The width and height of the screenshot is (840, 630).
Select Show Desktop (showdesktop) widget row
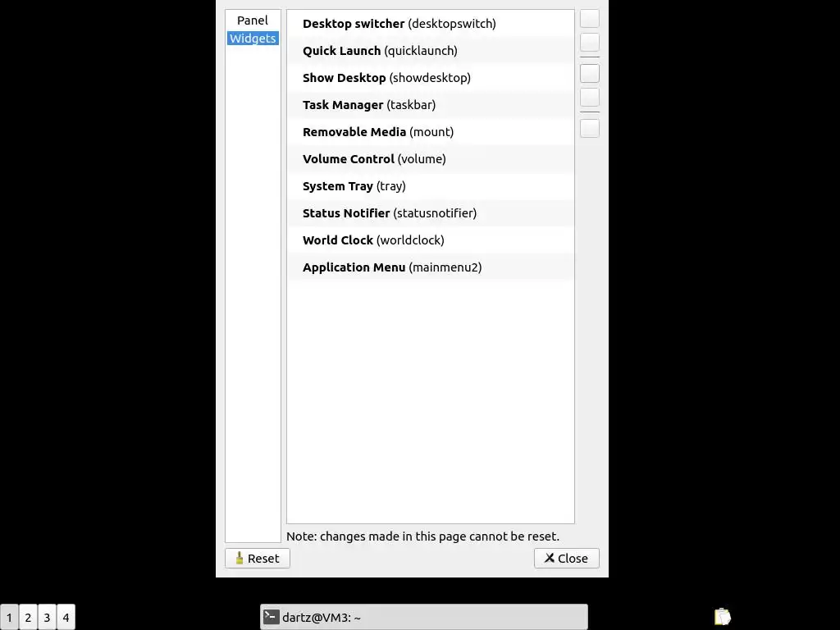click(x=430, y=78)
